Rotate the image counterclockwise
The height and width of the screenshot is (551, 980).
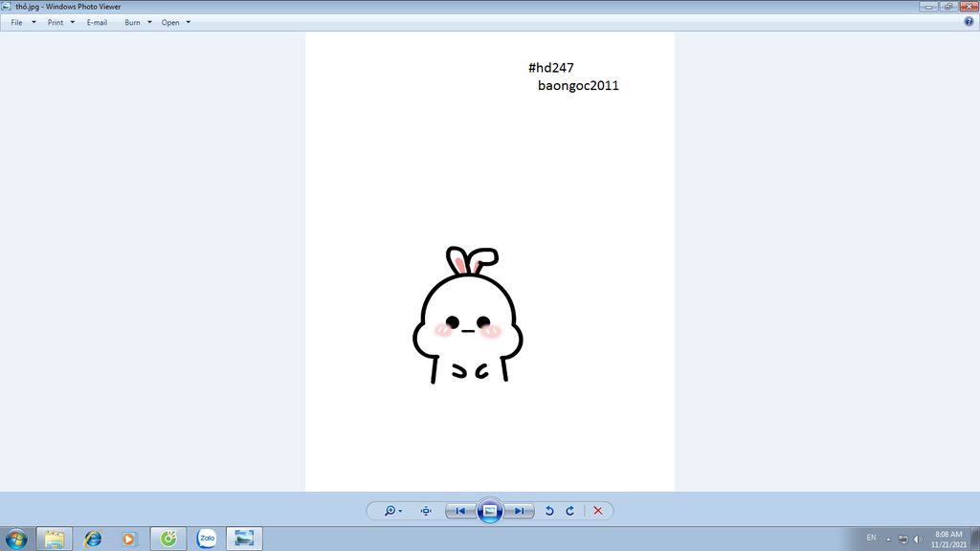549,511
